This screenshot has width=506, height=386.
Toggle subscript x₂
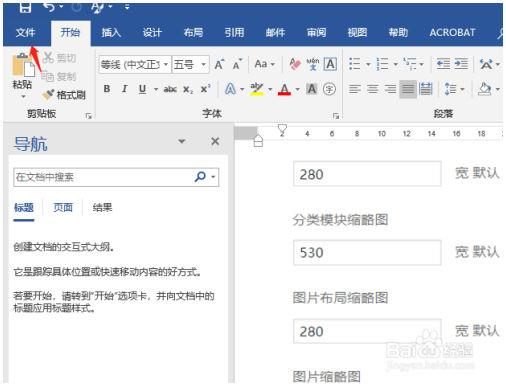pos(188,89)
